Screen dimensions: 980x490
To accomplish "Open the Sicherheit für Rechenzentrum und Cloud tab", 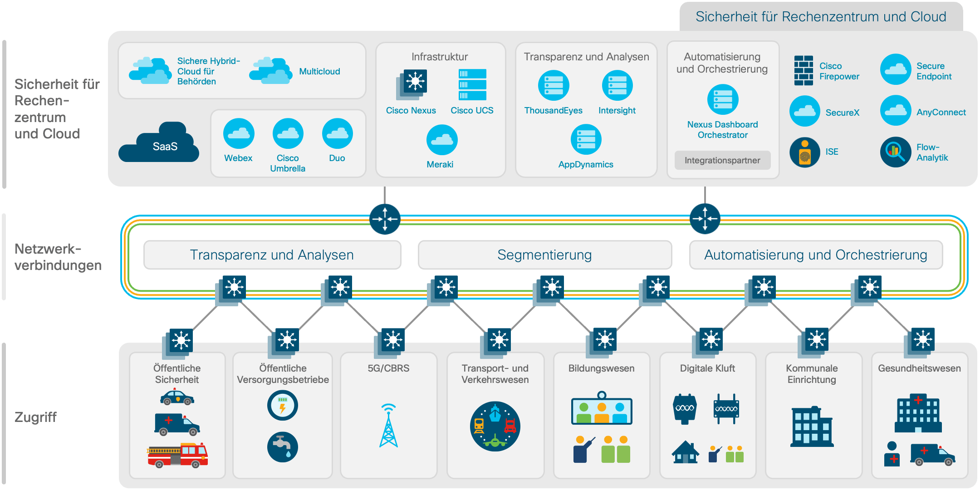I will 821,17.
